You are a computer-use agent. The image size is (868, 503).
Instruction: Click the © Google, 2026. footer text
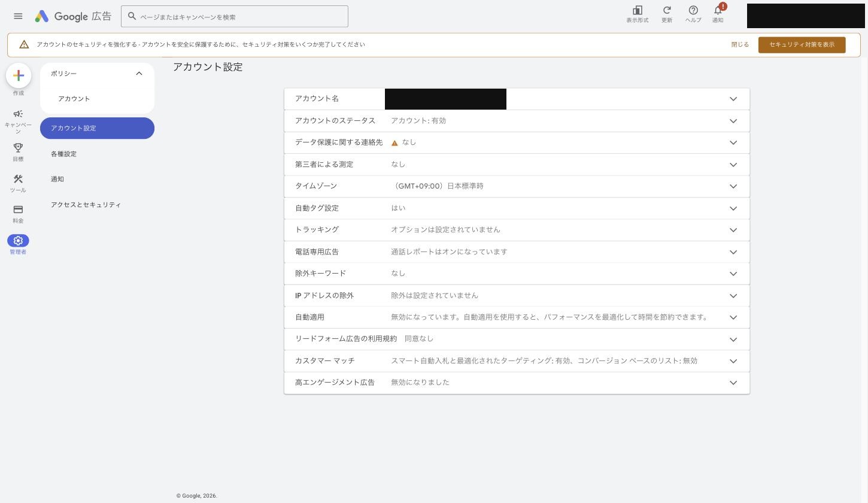pyautogui.click(x=197, y=496)
